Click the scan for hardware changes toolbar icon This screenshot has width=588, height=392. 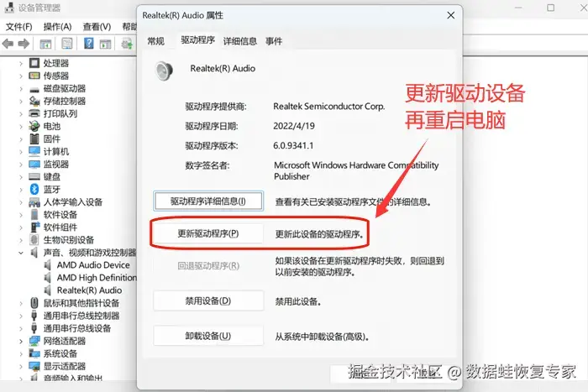click(127, 44)
